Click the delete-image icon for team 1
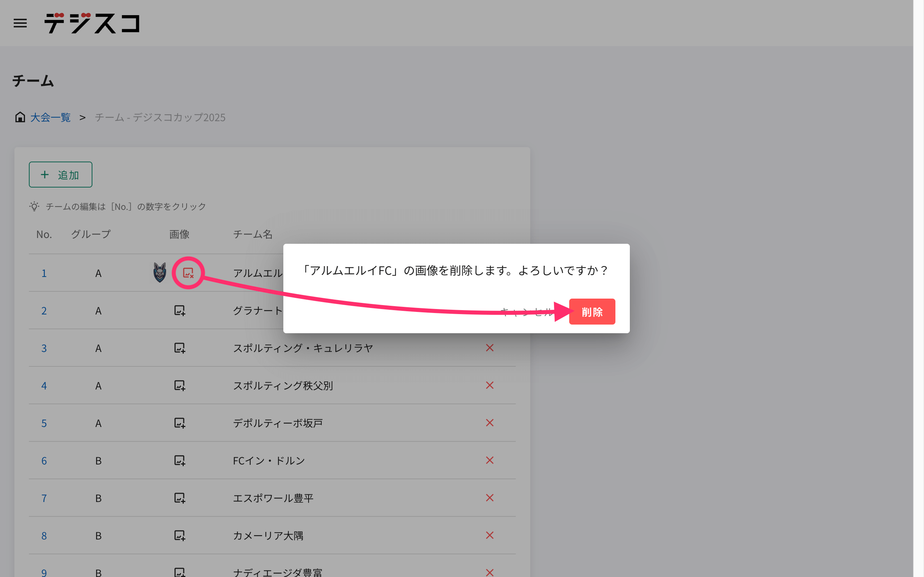 [188, 273]
